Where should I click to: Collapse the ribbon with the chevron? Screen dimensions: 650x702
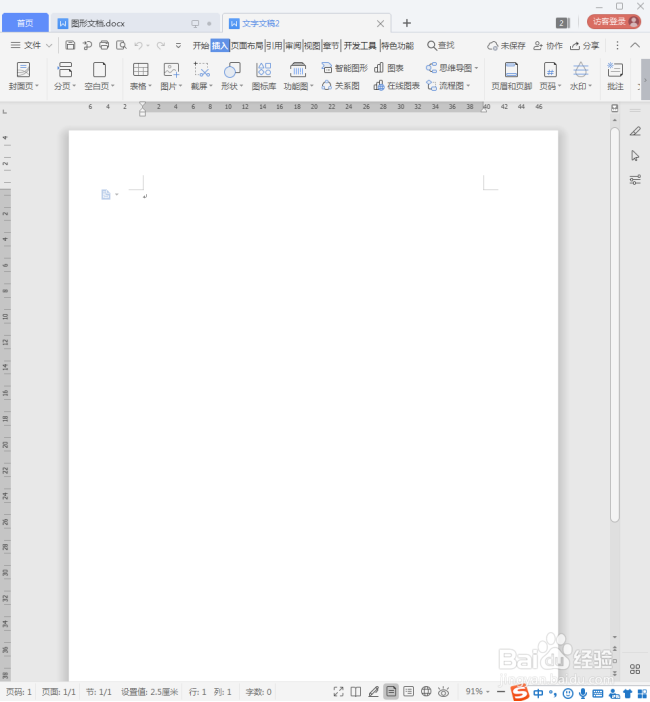point(635,45)
